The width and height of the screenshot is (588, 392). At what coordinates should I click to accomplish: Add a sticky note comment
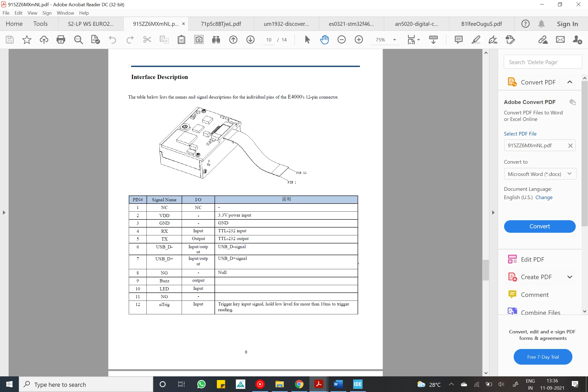[x=458, y=40]
